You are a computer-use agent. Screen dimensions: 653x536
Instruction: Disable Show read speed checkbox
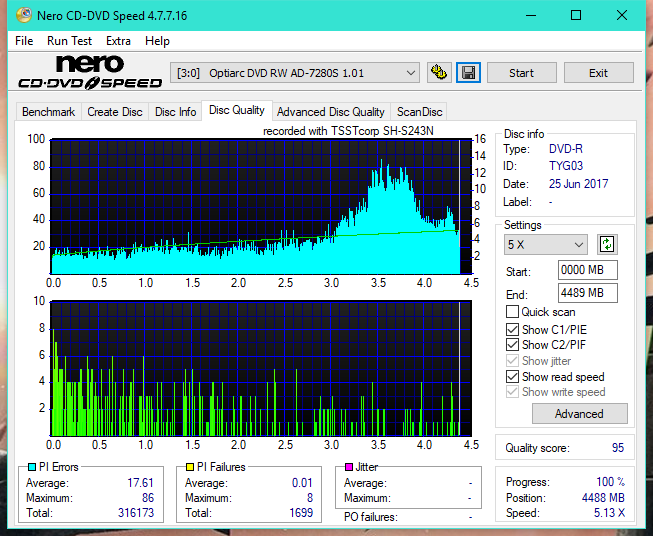[x=512, y=376]
